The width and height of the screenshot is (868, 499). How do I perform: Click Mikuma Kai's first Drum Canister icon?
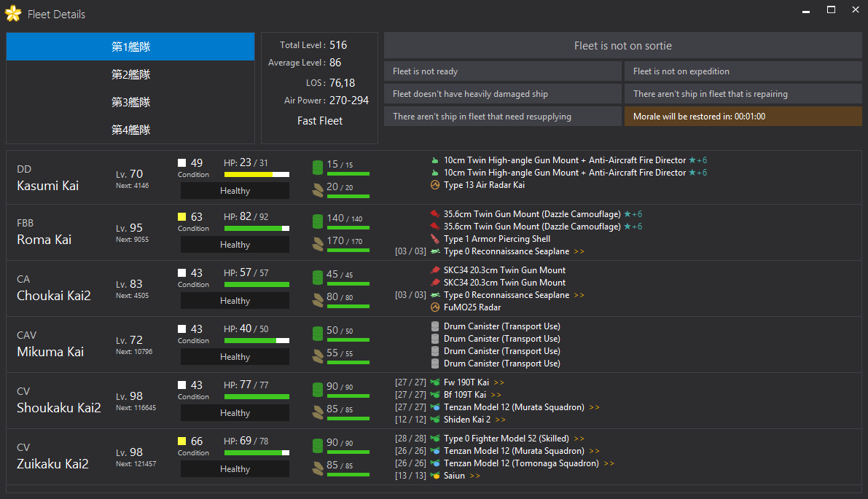(435, 326)
